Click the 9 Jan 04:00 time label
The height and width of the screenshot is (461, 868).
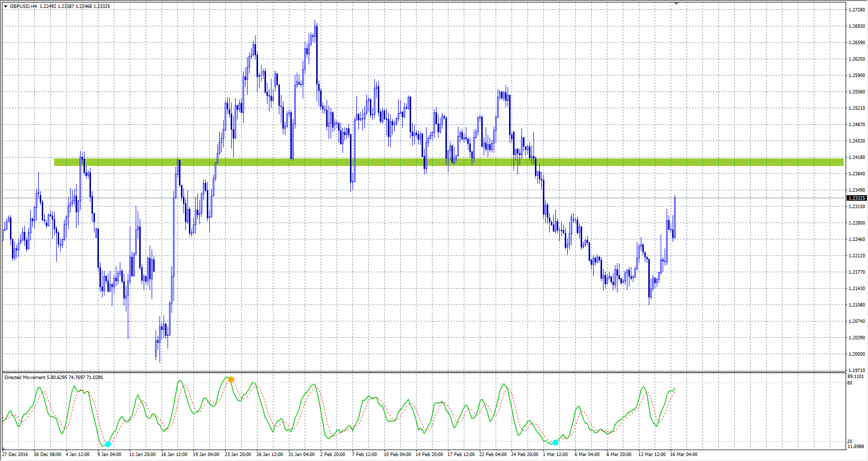pos(109,455)
